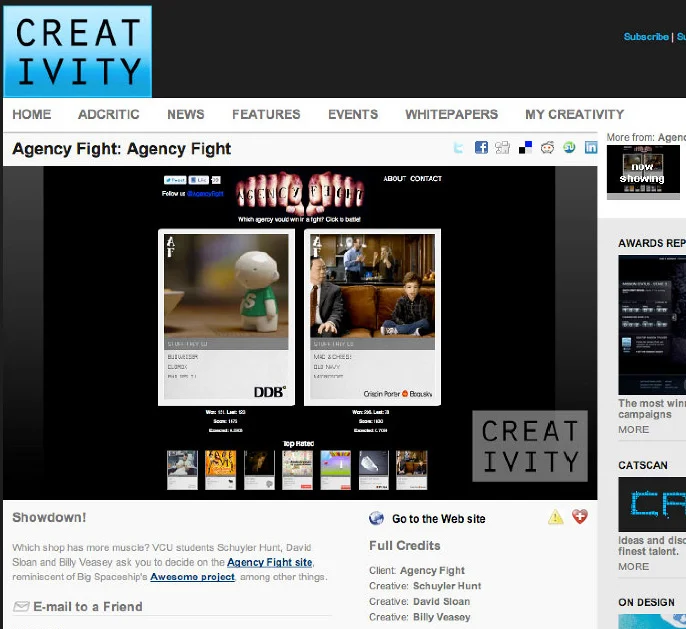This screenshot has width=686, height=629.
Task: Click the Top Rated label
Action: [x=298, y=443]
